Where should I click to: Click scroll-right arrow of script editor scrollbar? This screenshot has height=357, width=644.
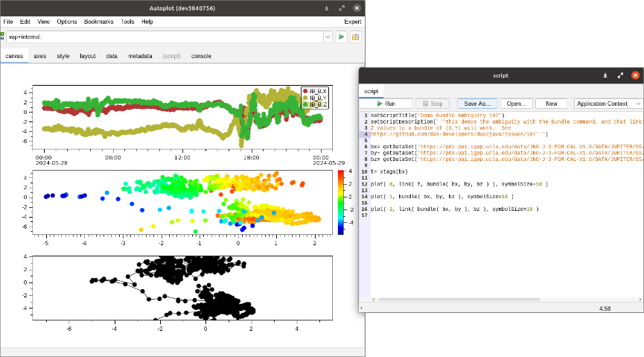[x=640, y=300]
